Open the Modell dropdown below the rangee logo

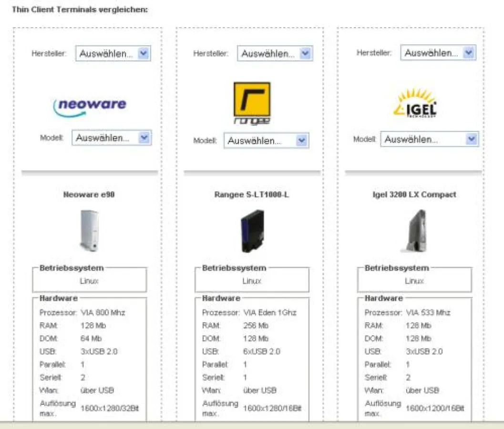click(x=267, y=140)
